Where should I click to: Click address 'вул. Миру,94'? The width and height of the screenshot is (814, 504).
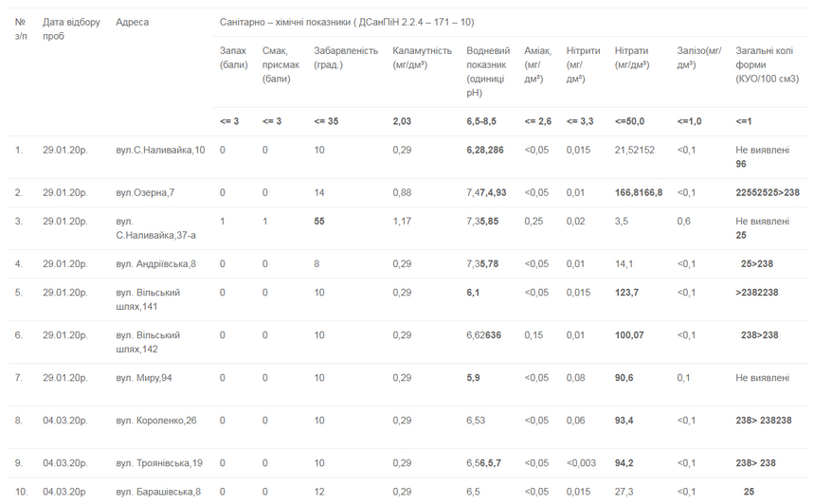click(143, 378)
